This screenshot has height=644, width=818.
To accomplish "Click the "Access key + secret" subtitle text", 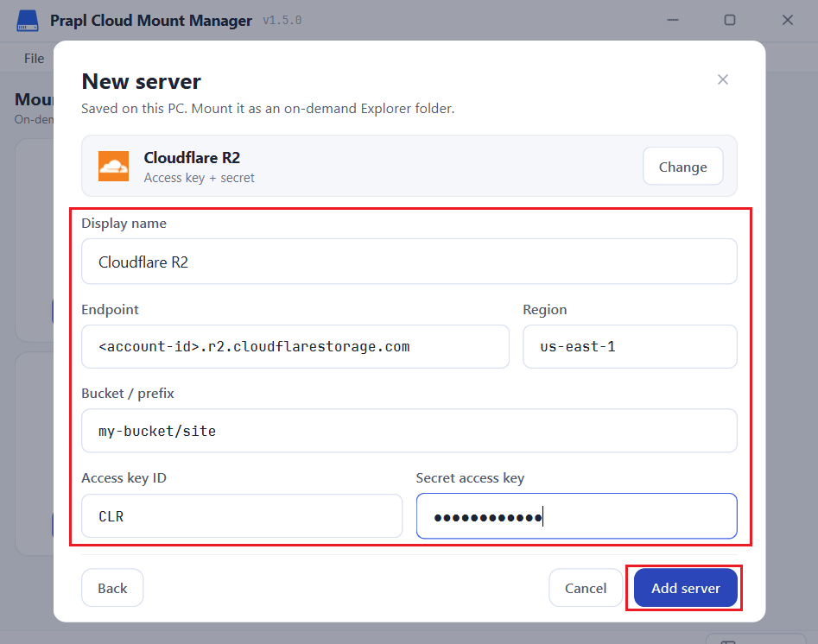I will [200, 178].
